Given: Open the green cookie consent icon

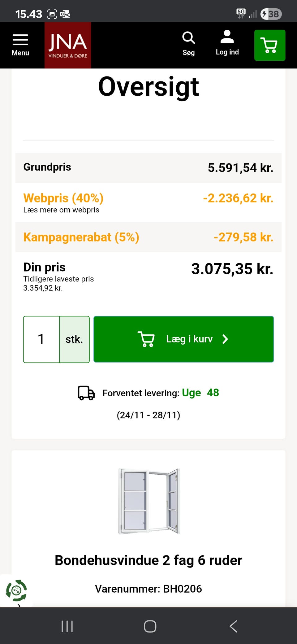Looking at the screenshot, I should (x=16, y=590).
